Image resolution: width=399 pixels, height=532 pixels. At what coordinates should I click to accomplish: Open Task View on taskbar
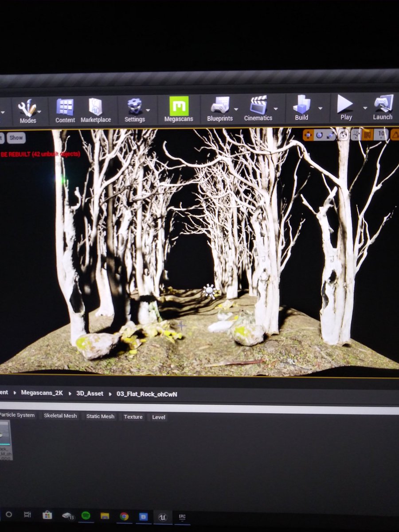click(x=27, y=515)
